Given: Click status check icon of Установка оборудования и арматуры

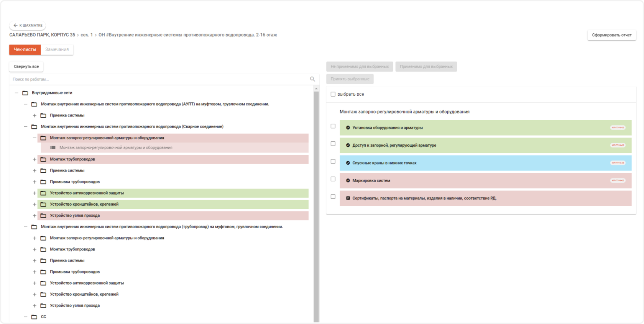Looking at the screenshot, I should click(348, 128).
